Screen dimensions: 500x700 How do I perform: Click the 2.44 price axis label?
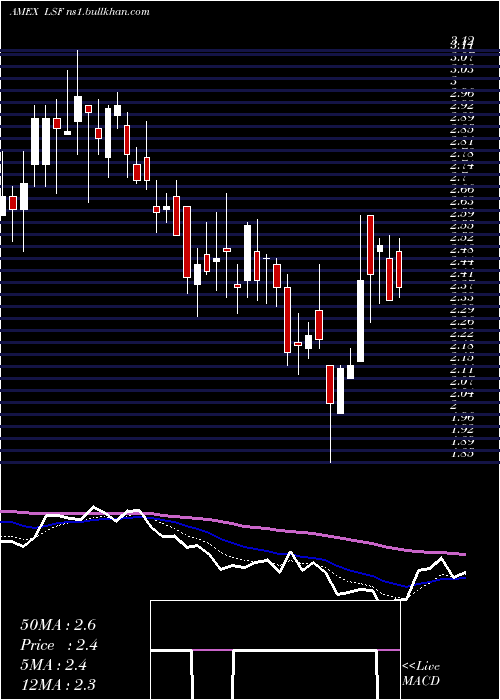click(x=462, y=262)
